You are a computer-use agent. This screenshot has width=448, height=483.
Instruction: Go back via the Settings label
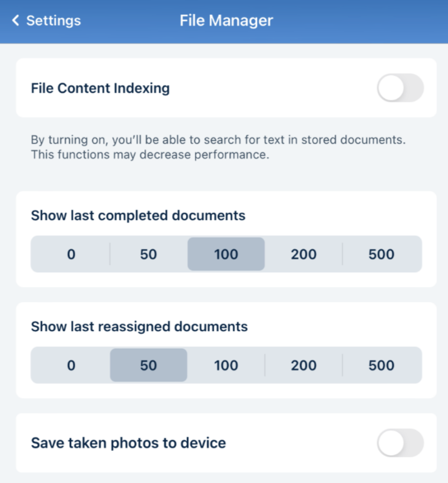tap(53, 21)
